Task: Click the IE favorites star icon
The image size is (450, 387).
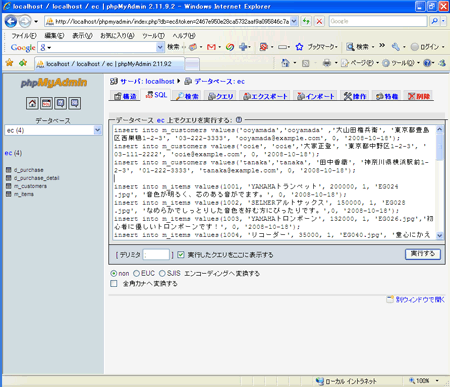Action: coord(9,63)
